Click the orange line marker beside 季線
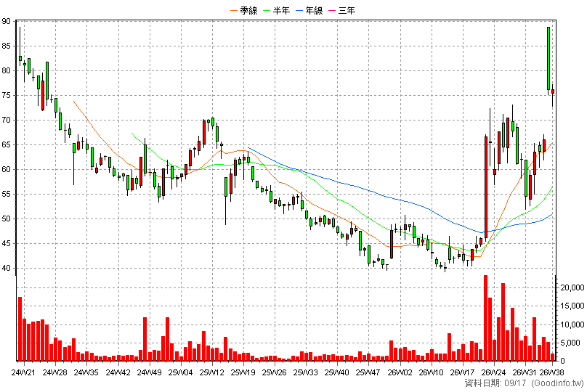This screenshot has height=392, width=587. 235,10
